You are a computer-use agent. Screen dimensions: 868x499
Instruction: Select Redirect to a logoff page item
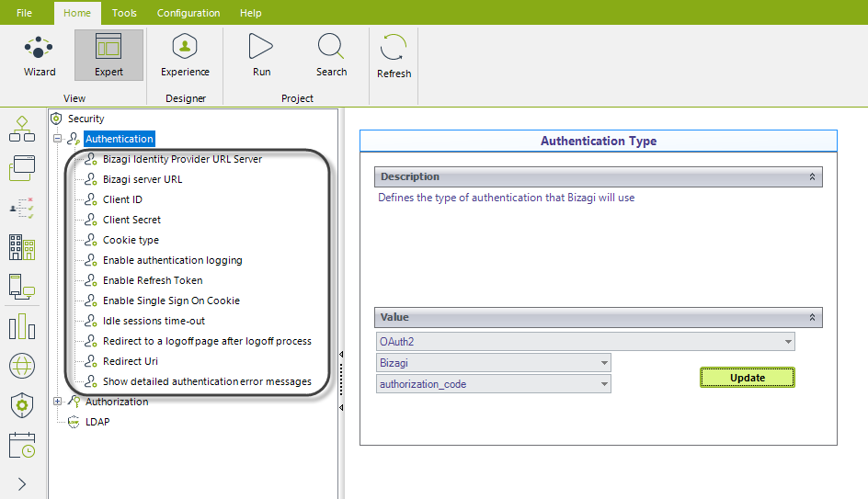point(207,341)
